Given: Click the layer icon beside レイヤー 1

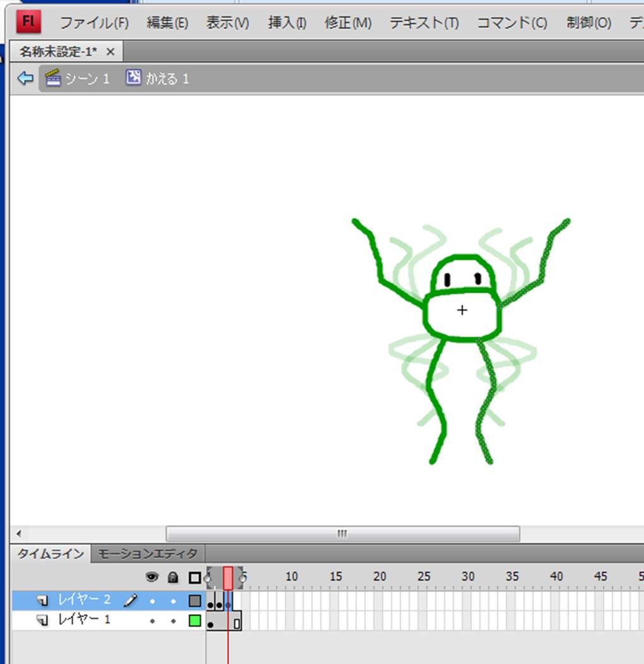Looking at the screenshot, I should click(42, 620).
